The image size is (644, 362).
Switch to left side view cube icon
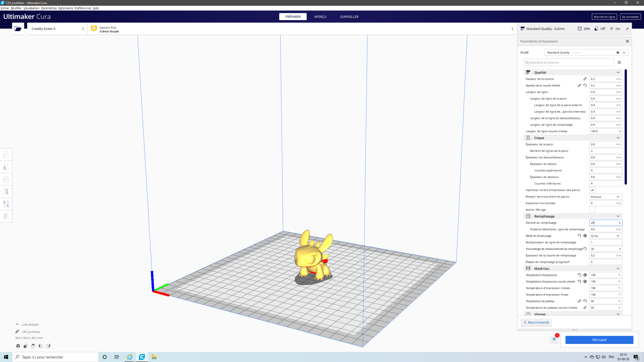(41, 346)
